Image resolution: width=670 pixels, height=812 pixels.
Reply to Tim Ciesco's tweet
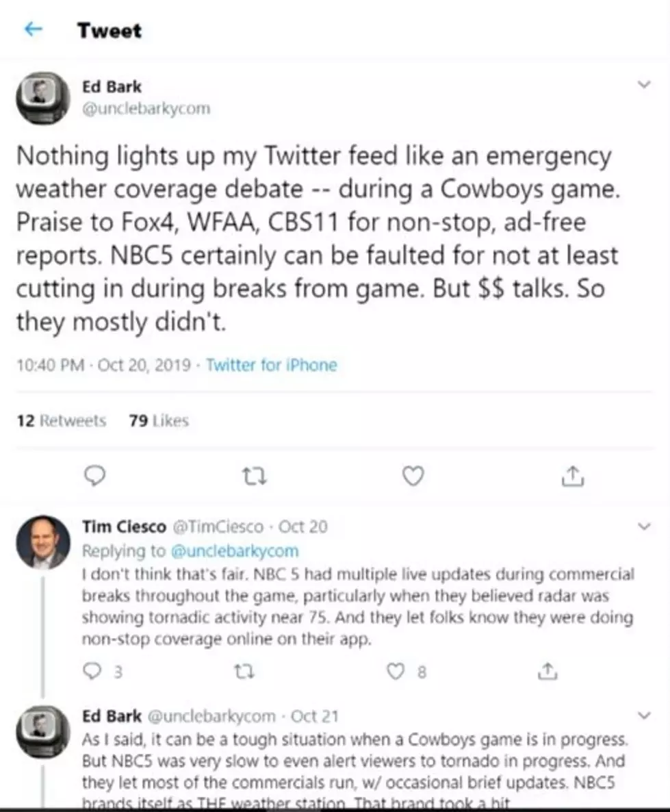(x=92, y=671)
